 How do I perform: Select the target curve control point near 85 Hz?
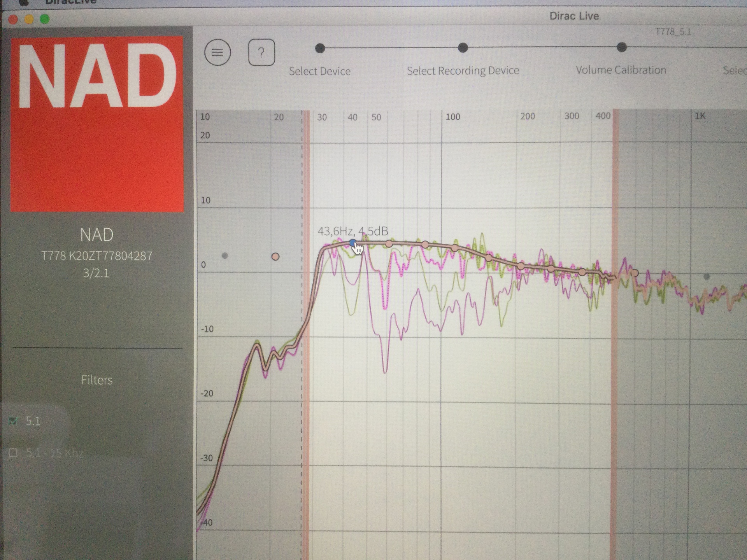425,244
